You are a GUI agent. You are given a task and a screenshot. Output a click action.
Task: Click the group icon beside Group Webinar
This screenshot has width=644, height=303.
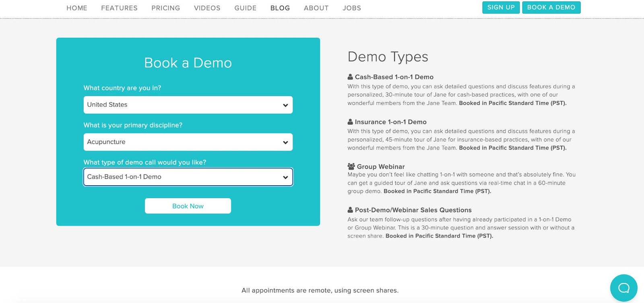[x=351, y=166]
